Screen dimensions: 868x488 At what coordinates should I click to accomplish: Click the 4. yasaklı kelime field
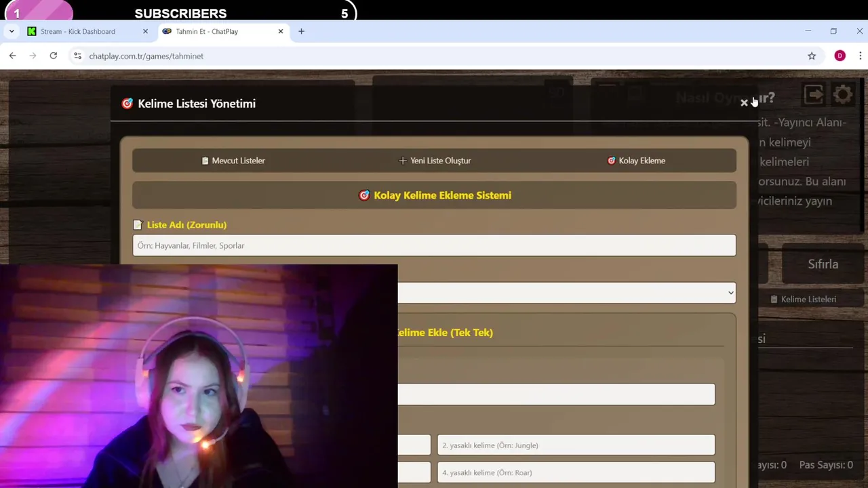pos(576,472)
